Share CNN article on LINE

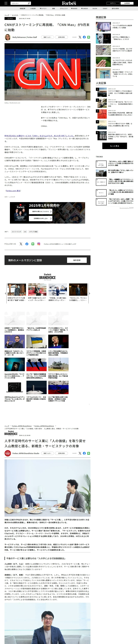[89, 37]
